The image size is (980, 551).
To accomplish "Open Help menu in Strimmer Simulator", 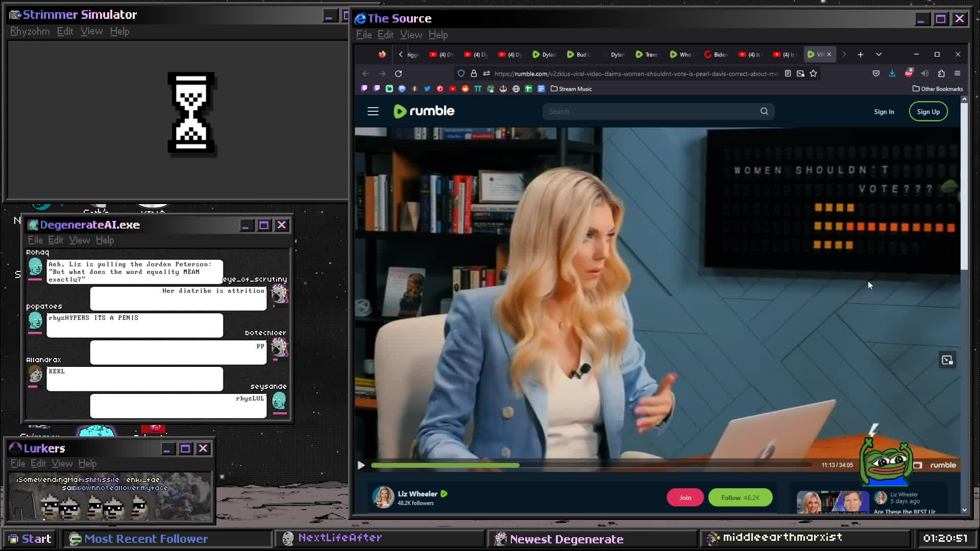I will tap(119, 32).
